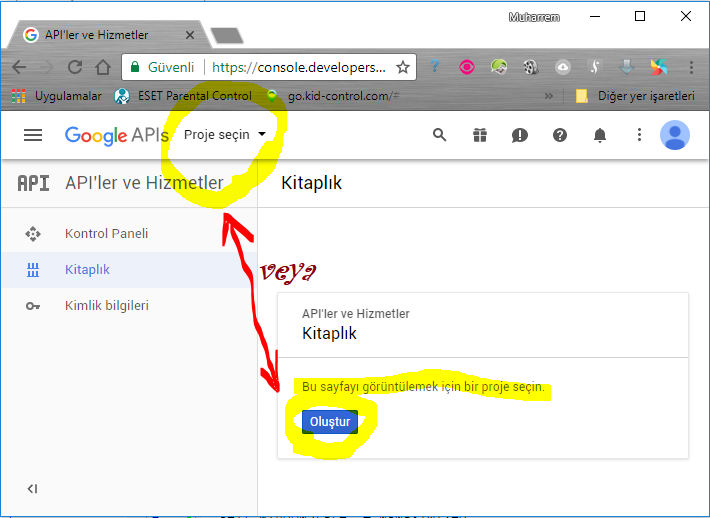Screen dimensions: 710x518
Task: Open the hamburger navigation menu
Action: [33, 135]
